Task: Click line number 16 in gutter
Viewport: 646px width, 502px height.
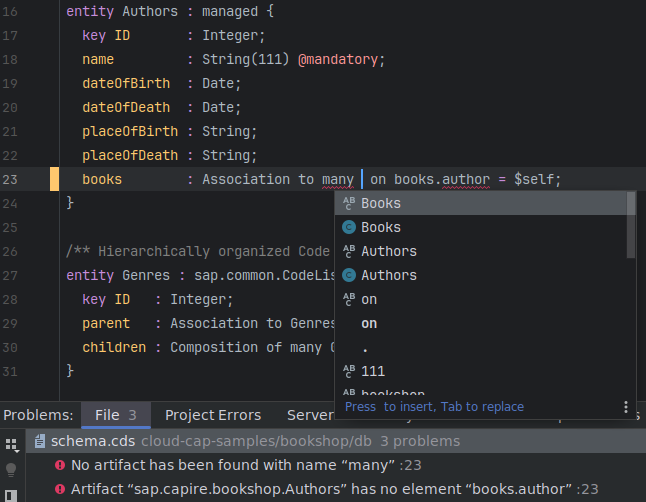Action: click(x=10, y=12)
